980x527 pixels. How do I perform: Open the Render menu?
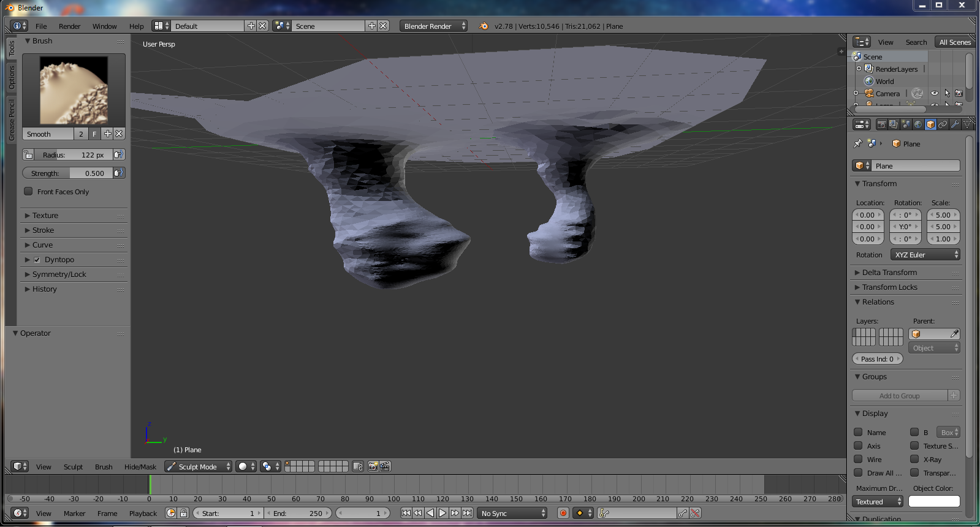pos(69,26)
